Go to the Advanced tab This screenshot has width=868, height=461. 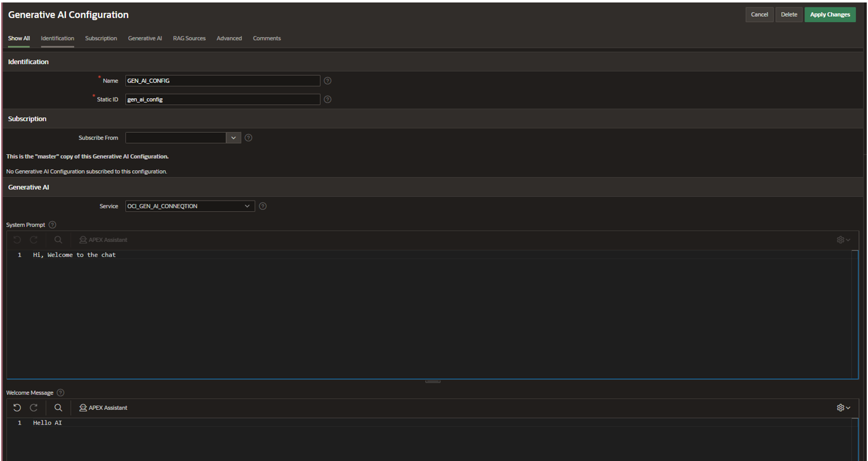pyautogui.click(x=229, y=38)
